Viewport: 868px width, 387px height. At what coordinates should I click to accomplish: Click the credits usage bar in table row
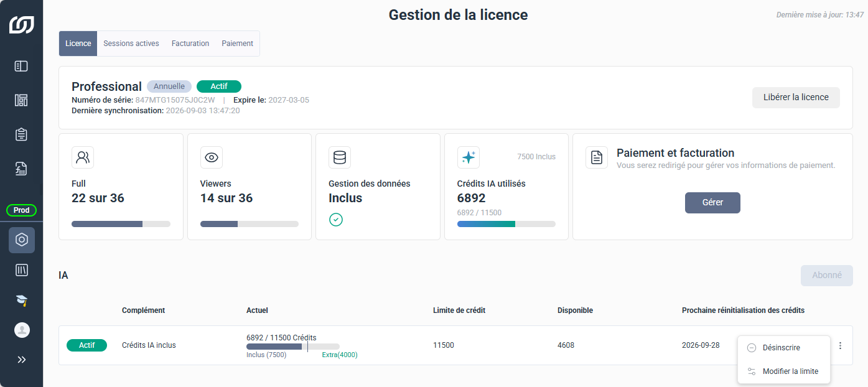(x=293, y=347)
